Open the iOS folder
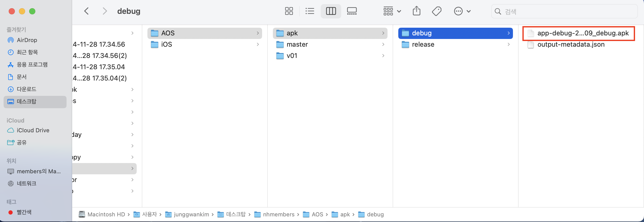 click(x=166, y=45)
